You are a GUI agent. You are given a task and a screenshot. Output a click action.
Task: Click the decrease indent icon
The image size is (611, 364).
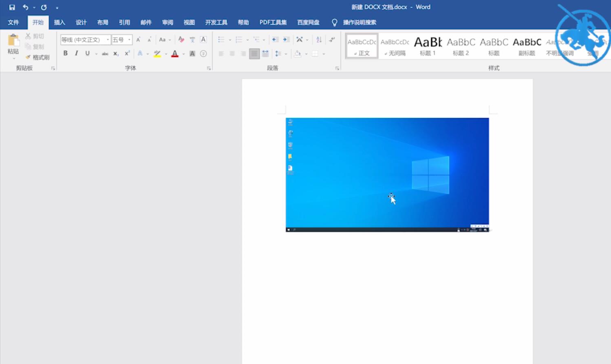coord(275,40)
